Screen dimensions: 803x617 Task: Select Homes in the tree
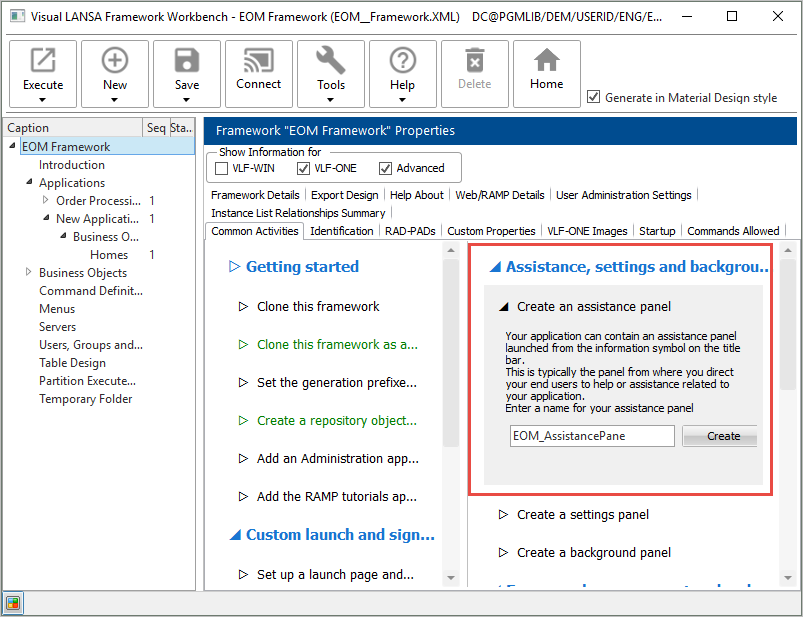[109, 254]
